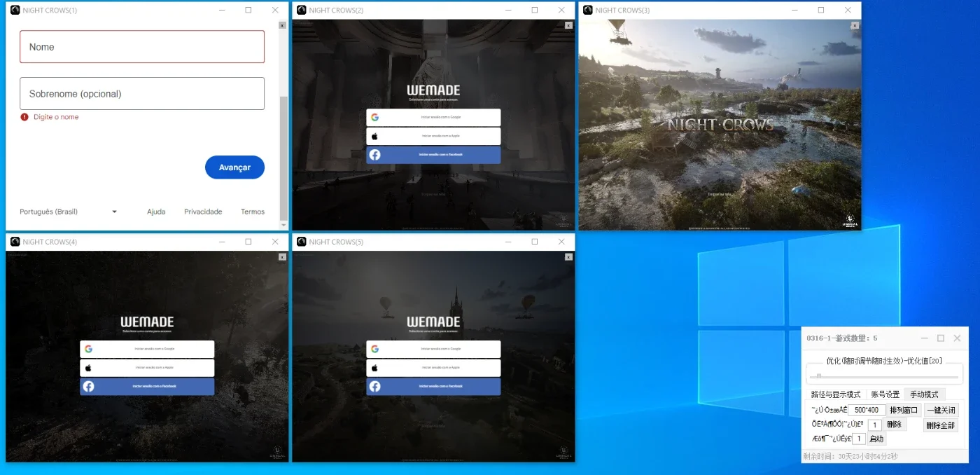This screenshot has width=980, height=475.
Task: Sign in with Facebook in NIGHT CROWS(2)
Action: click(x=433, y=155)
